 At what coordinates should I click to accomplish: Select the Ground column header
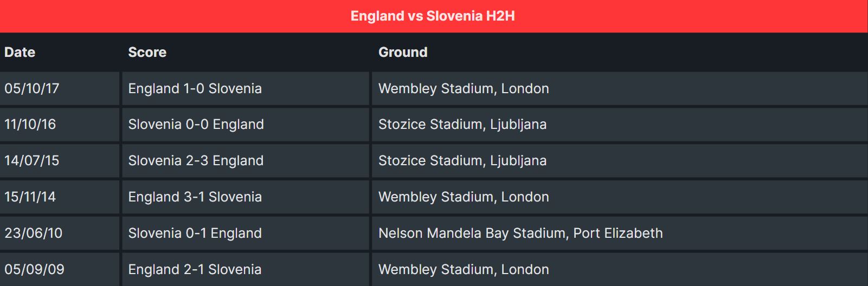[403, 52]
